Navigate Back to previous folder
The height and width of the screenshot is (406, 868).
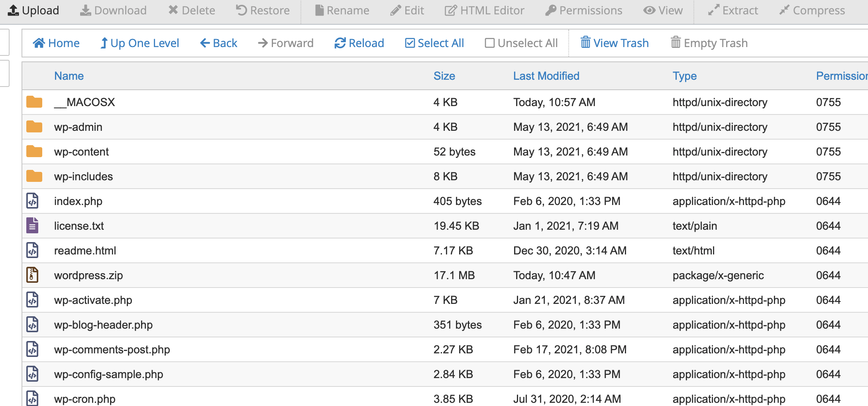(x=218, y=43)
